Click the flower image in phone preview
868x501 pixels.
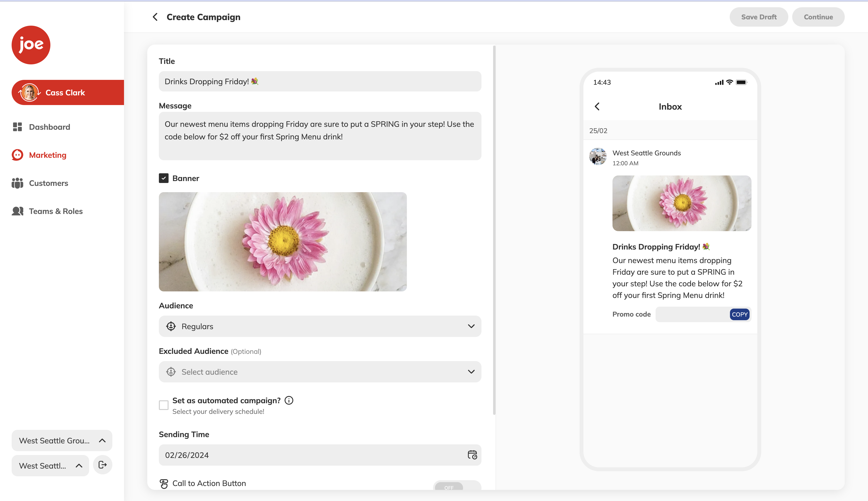pos(682,203)
